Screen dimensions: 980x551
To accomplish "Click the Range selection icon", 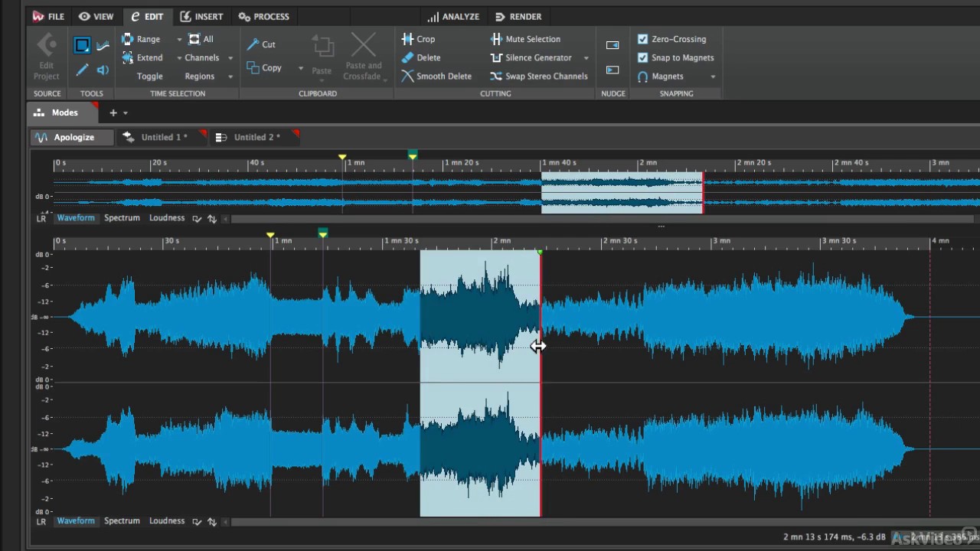I will [127, 39].
